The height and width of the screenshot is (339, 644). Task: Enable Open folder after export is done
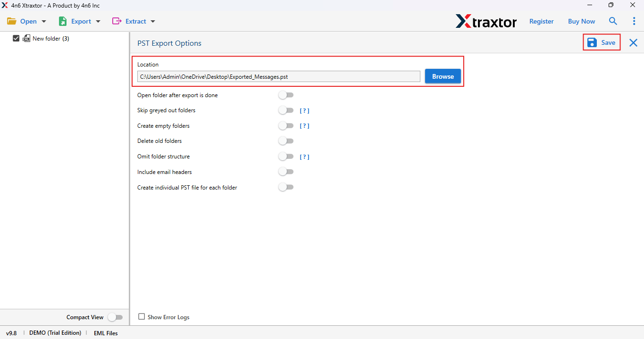click(286, 95)
